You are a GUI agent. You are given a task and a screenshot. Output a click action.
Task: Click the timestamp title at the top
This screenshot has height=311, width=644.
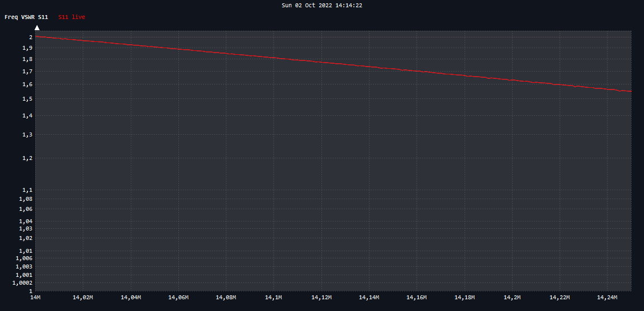pyautogui.click(x=322, y=5)
